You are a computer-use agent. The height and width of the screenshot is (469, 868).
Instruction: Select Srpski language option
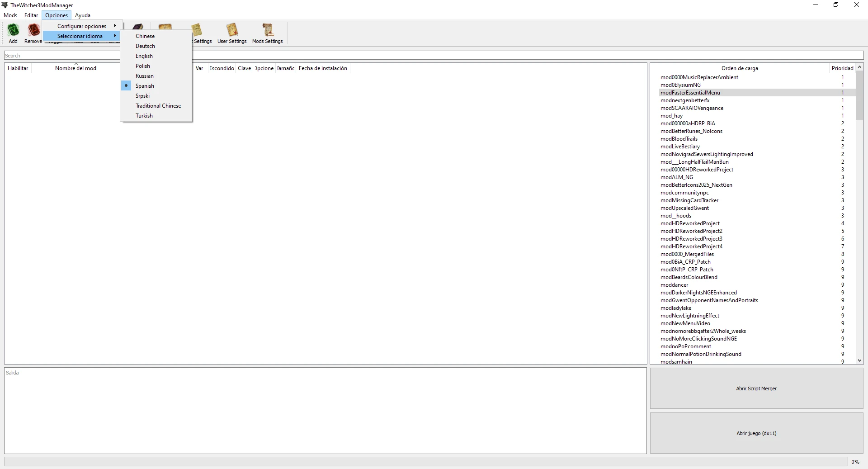pos(156,96)
